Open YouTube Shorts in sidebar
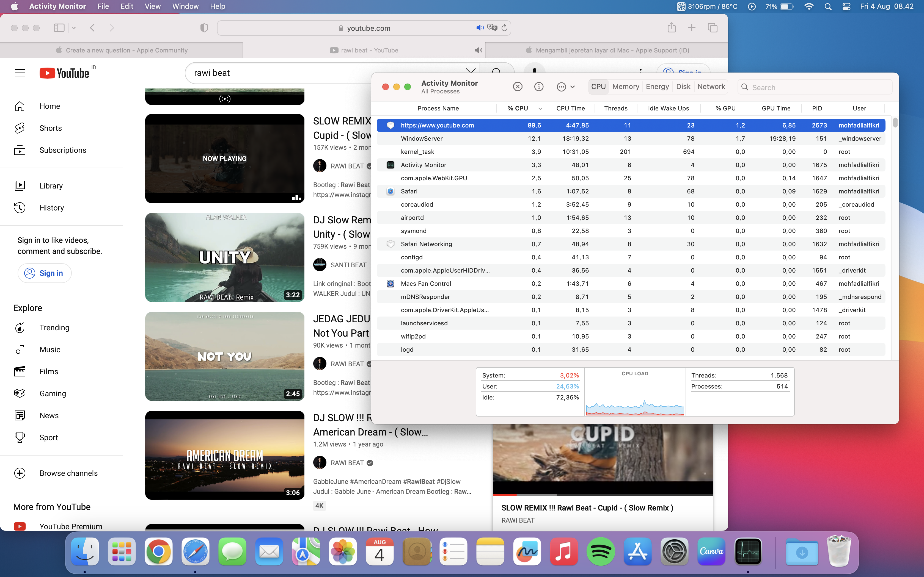The image size is (924, 577). (x=50, y=128)
